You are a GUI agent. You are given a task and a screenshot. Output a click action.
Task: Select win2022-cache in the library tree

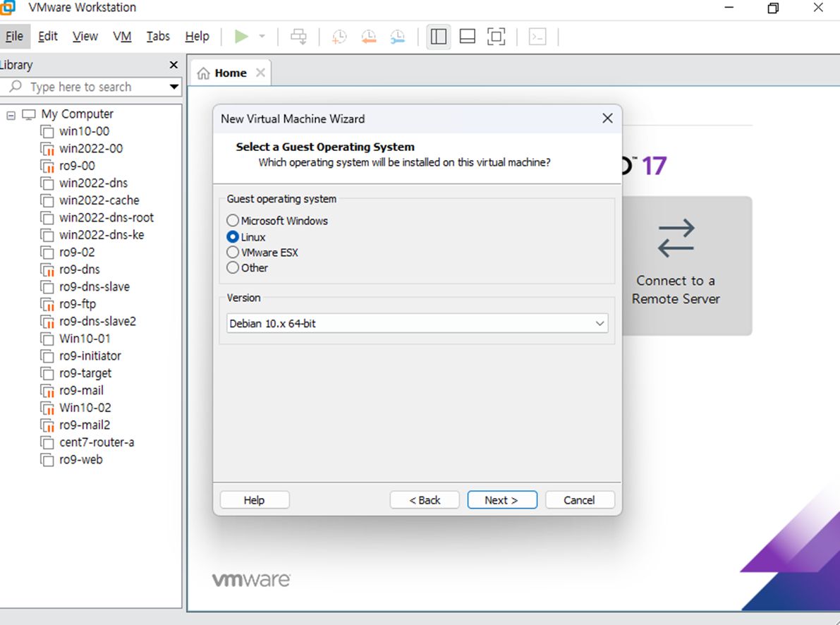coord(99,200)
